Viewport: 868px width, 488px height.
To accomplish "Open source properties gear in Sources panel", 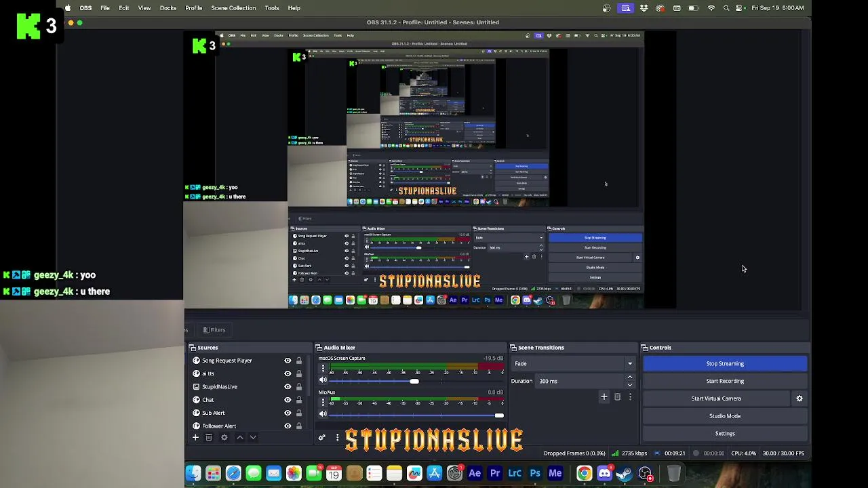I will pos(224,438).
